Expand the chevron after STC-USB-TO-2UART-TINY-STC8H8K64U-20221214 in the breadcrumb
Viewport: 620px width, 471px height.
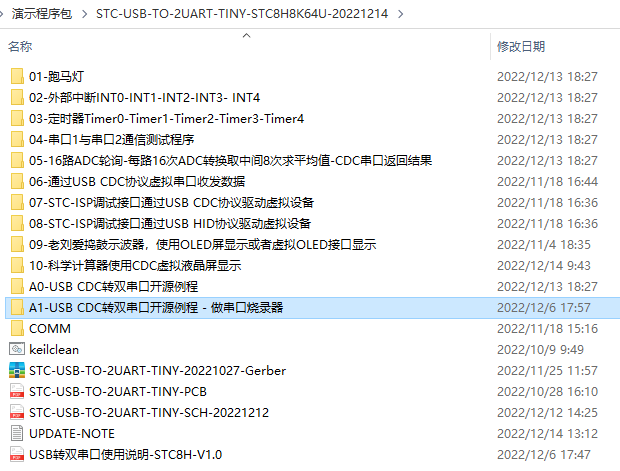pos(401,14)
